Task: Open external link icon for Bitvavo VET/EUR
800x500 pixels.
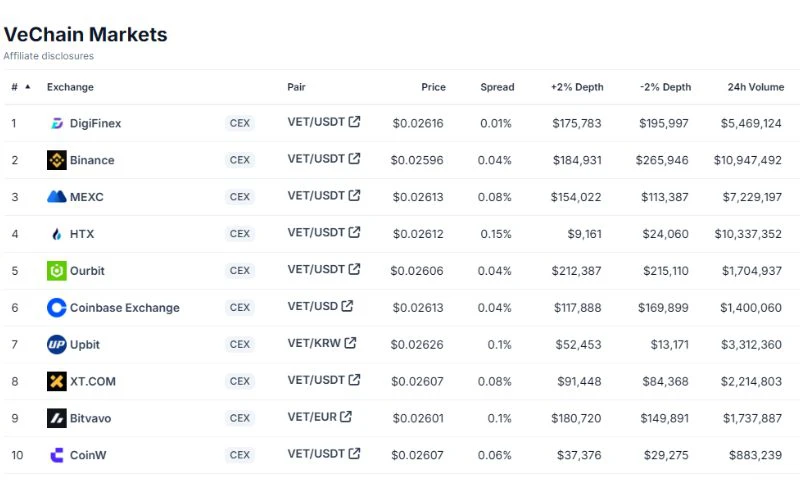Action: pyautogui.click(x=346, y=416)
